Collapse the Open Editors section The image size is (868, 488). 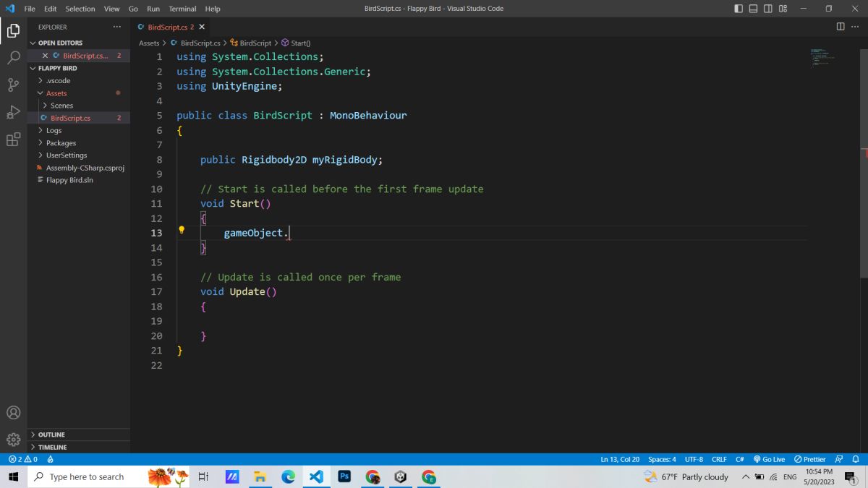(79, 43)
